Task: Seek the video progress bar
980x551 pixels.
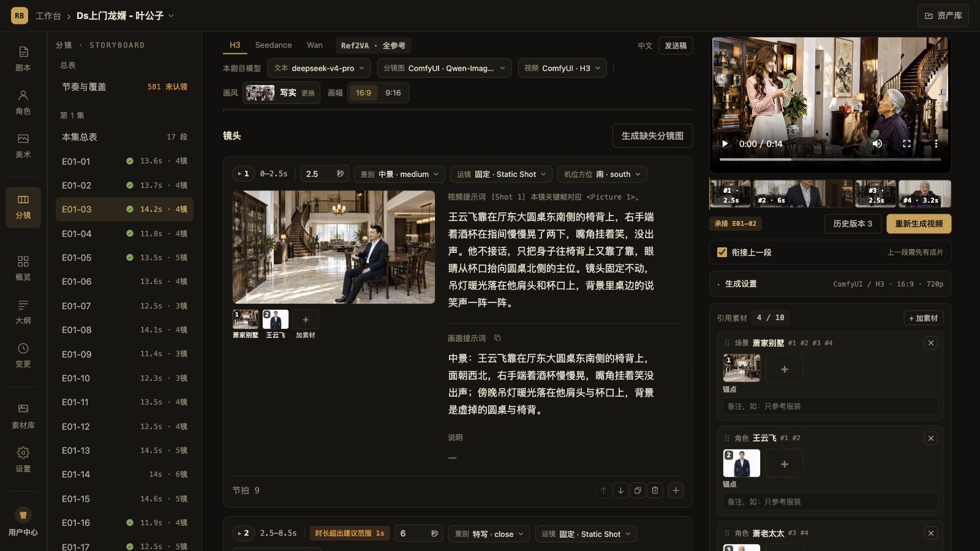Action: pos(830,159)
